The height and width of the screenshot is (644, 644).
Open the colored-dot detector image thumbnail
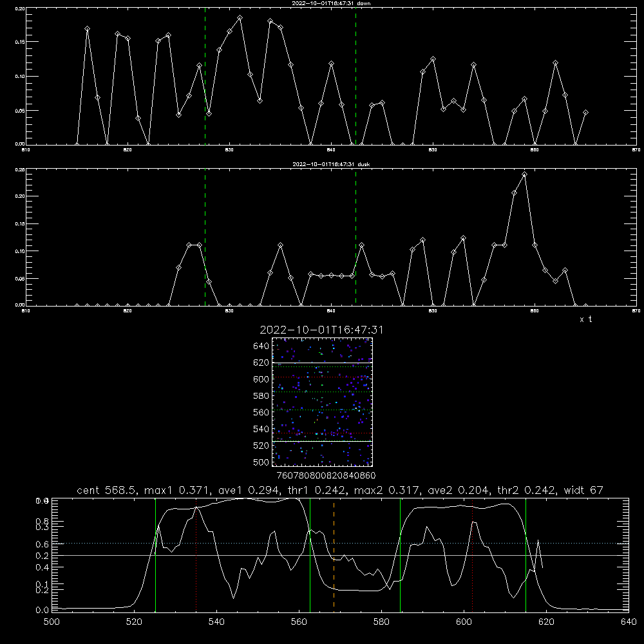click(323, 402)
